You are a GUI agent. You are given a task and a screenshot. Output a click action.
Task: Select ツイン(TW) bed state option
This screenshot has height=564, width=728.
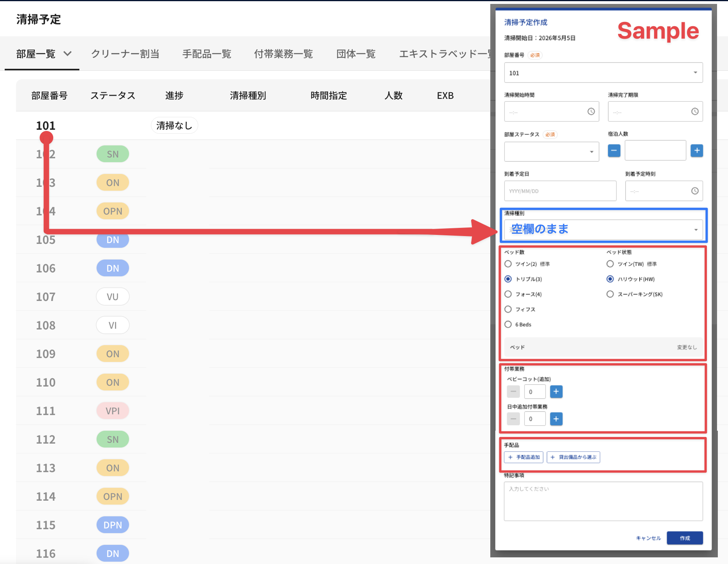pyautogui.click(x=610, y=264)
